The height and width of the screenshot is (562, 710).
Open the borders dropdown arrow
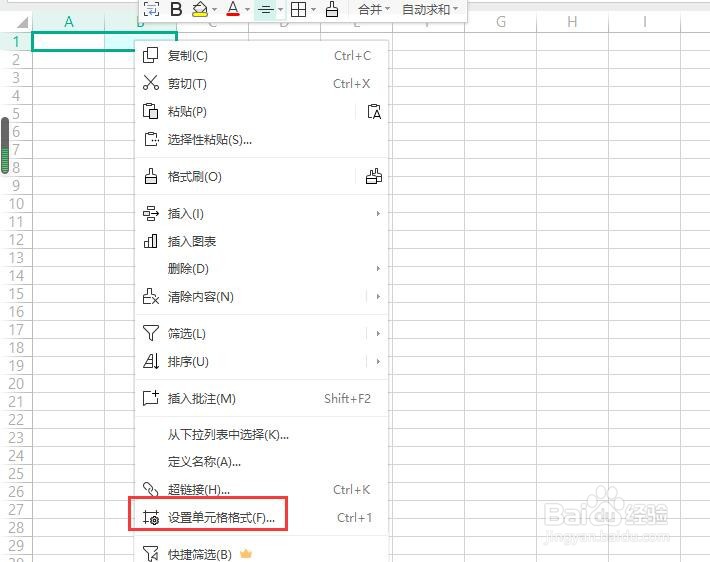pos(313,9)
